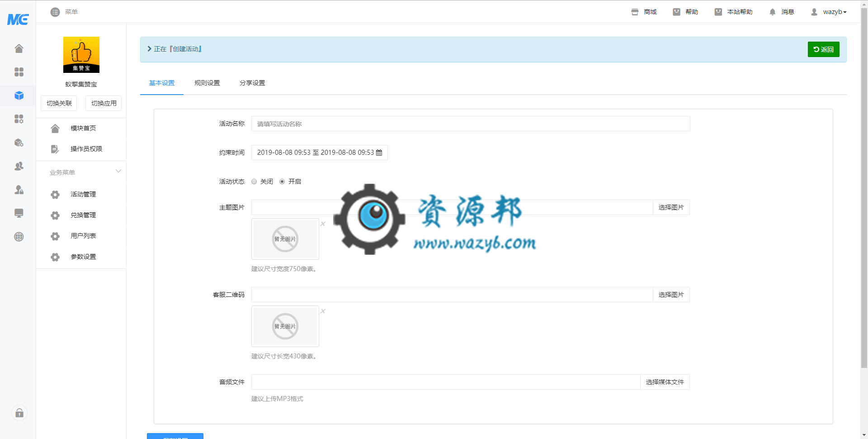Click the document icon beside 操作员权限

[55, 149]
